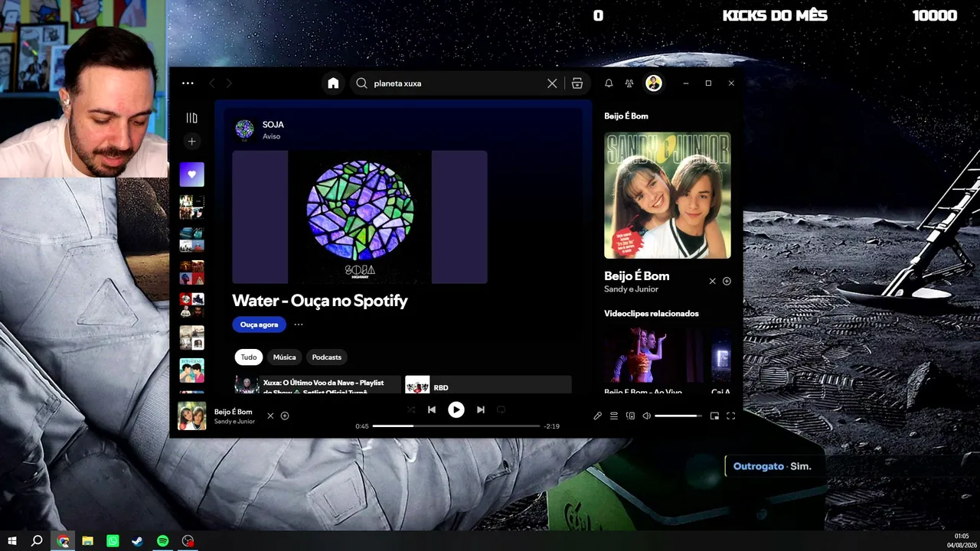Viewport: 980px width, 551px height.
Task: Seek within the song progress bar
Action: [456, 425]
